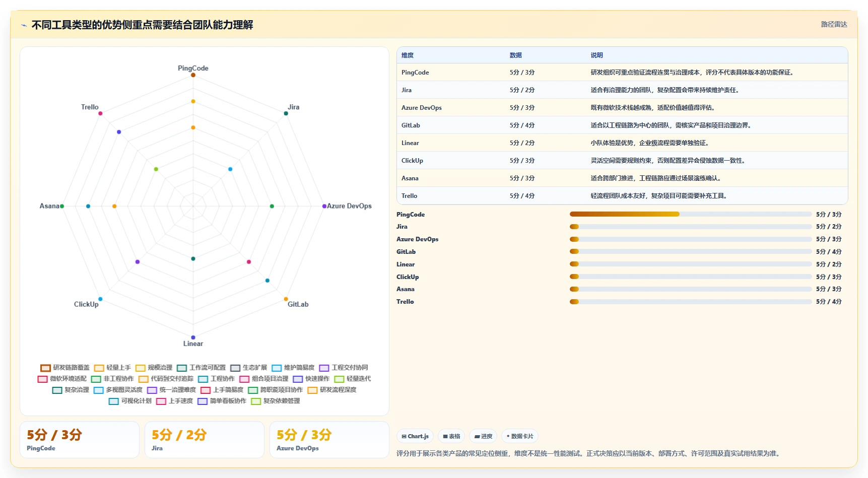868x478 pixels.
Task: Select the Jira row in table
Action: (622, 90)
